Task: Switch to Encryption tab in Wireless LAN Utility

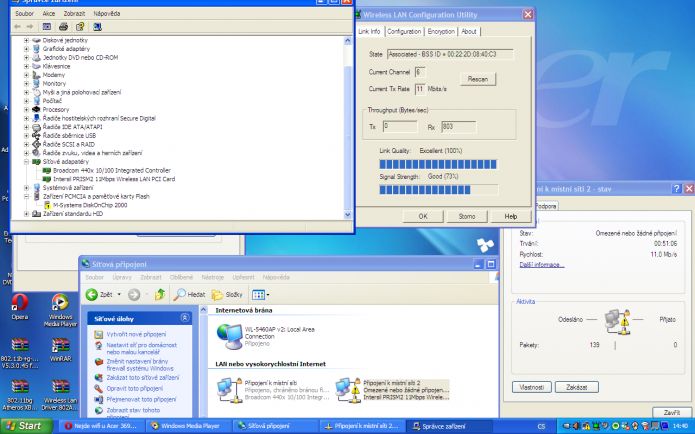Action: [x=441, y=31]
